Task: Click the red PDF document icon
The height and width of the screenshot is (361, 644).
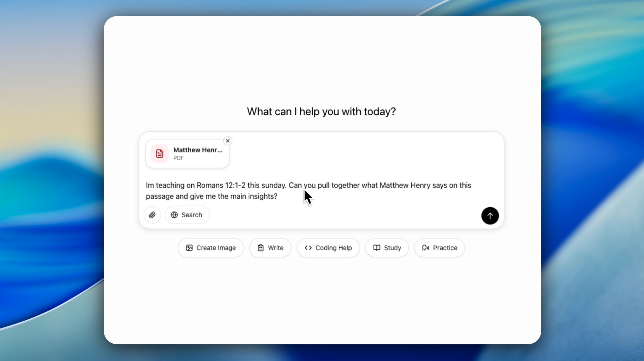Action: 160,153
